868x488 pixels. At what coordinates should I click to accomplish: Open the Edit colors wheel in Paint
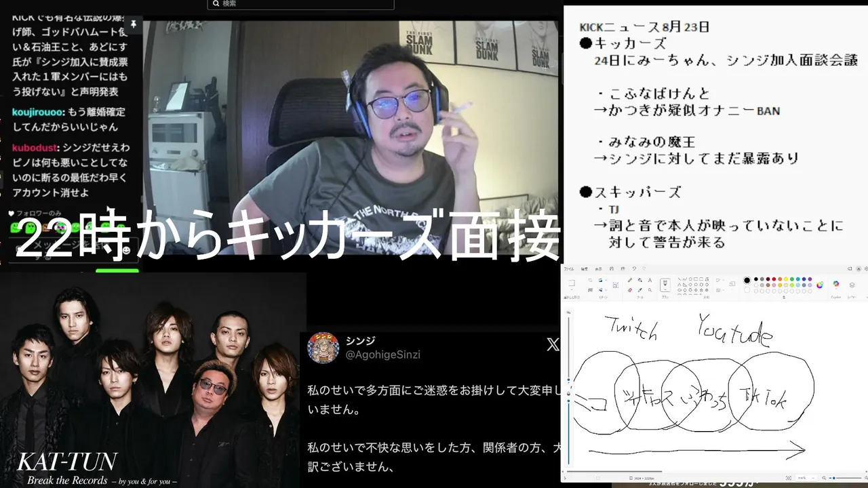(x=820, y=284)
